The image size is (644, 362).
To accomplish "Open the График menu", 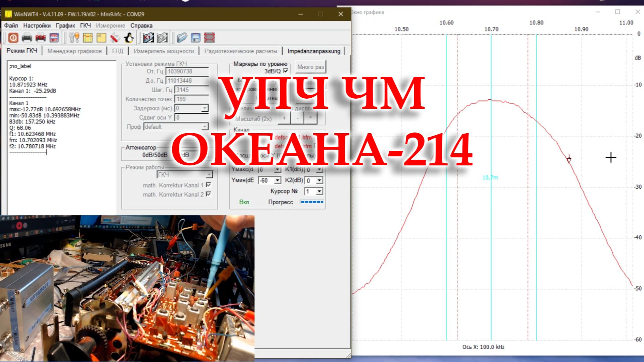I will tap(66, 25).
